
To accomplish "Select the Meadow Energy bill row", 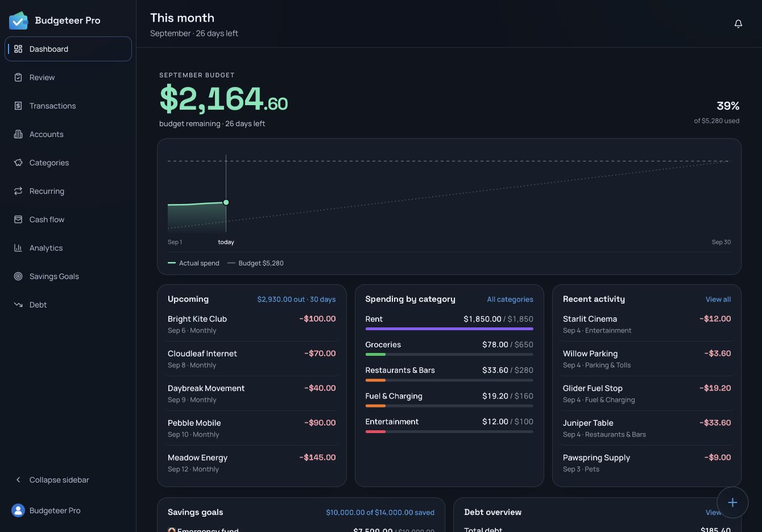I will pyautogui.click(x=251, y=463).
